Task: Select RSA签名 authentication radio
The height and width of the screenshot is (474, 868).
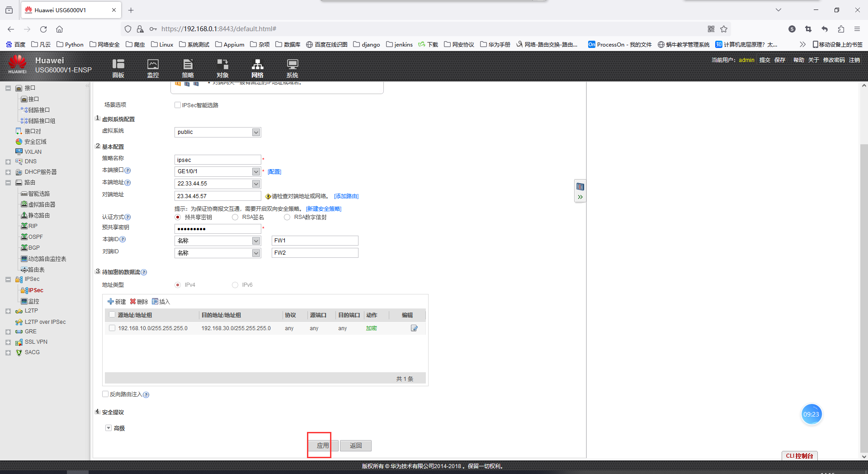Action: [x=235, y=217]
